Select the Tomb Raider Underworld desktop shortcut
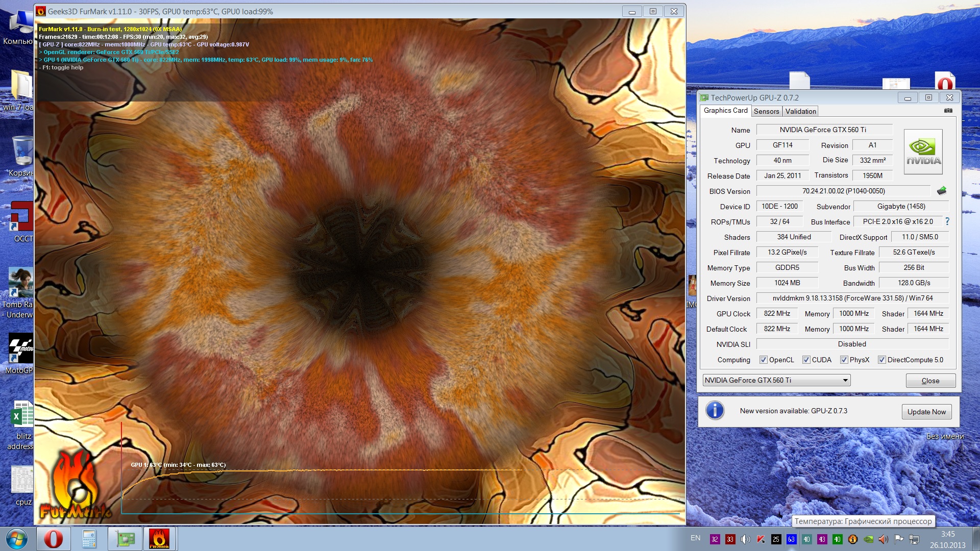Image resolution: width=980 pixels, height=551 pixels. [19, 292]
